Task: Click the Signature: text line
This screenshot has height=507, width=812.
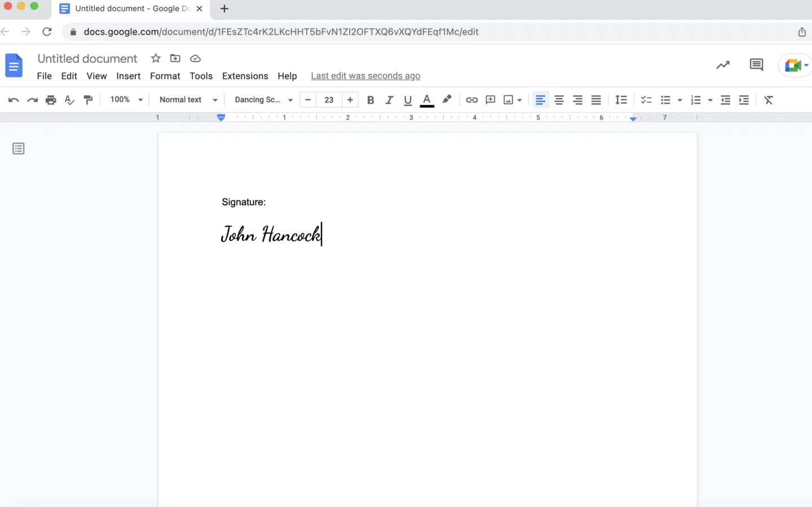Action: pyautogui.click(x=244, y=202)
